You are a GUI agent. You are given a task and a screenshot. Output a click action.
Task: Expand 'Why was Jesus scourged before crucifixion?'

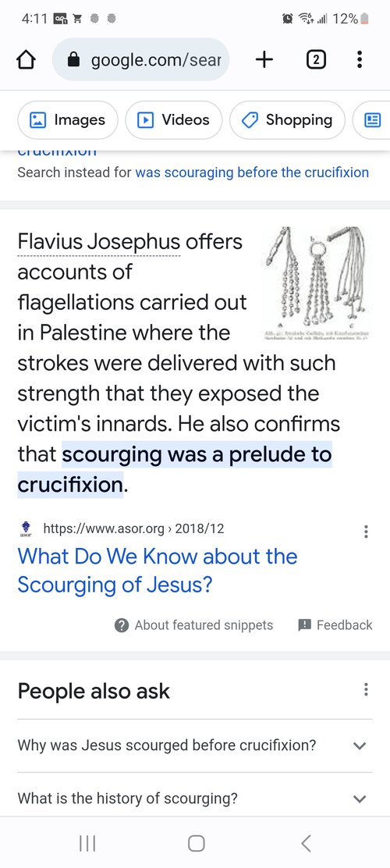195,745
